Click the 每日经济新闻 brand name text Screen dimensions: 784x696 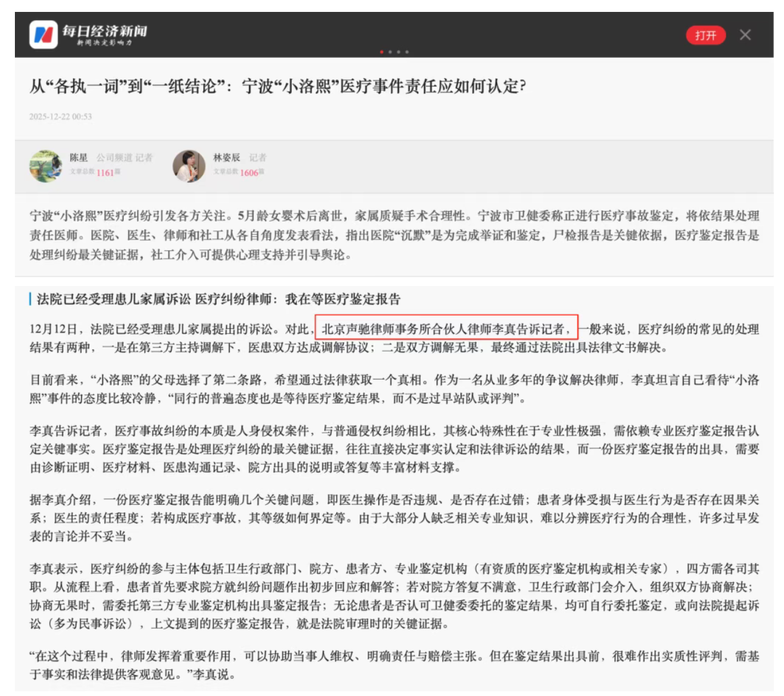(105, 30)
